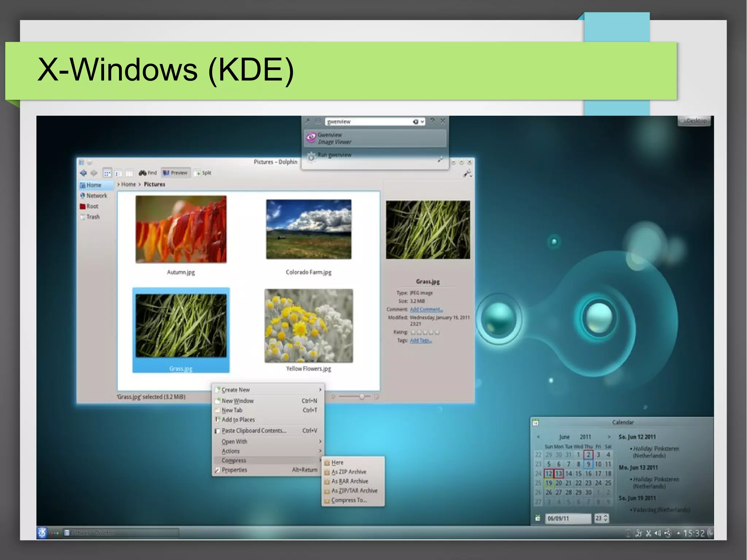Select Home in the Places panel
Viewport: 747px width, 560px height.
96,185
